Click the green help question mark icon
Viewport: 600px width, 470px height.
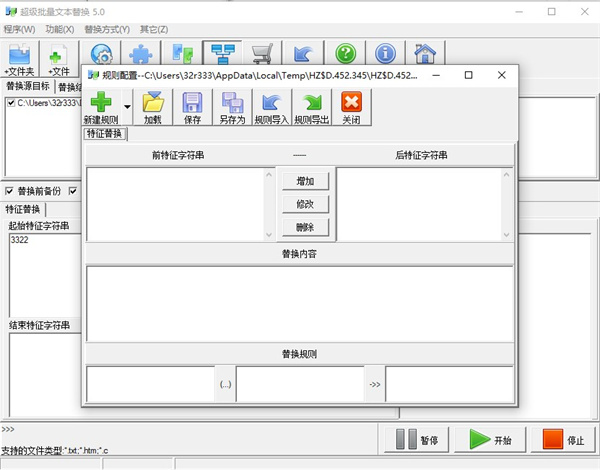click(345, 54)
